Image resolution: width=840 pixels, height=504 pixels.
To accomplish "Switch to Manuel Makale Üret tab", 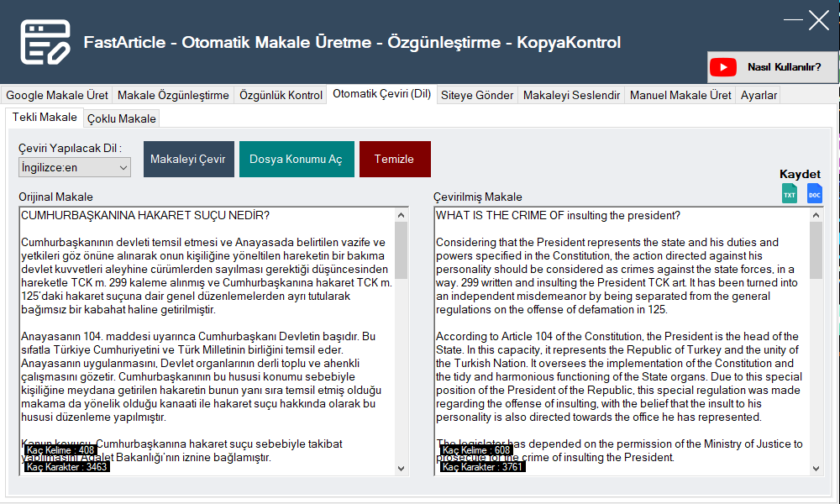I will pyautogui.click(x=680, y=95).
